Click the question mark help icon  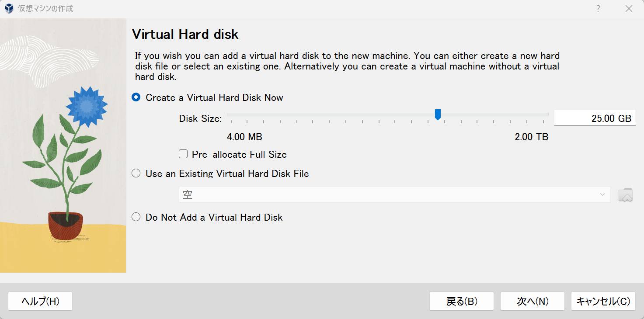click(598, 9)
